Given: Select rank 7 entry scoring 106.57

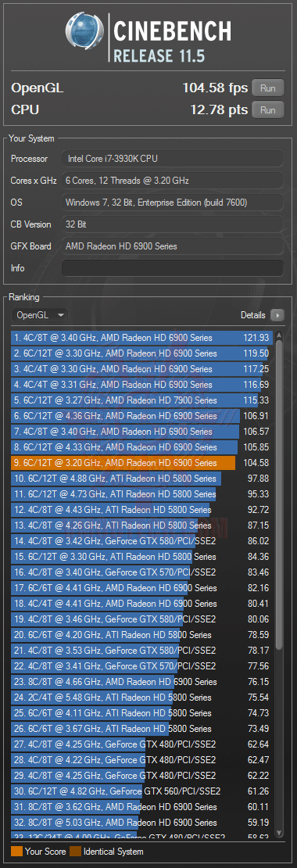Looking at the screenshot, I should tap(142, 431).
